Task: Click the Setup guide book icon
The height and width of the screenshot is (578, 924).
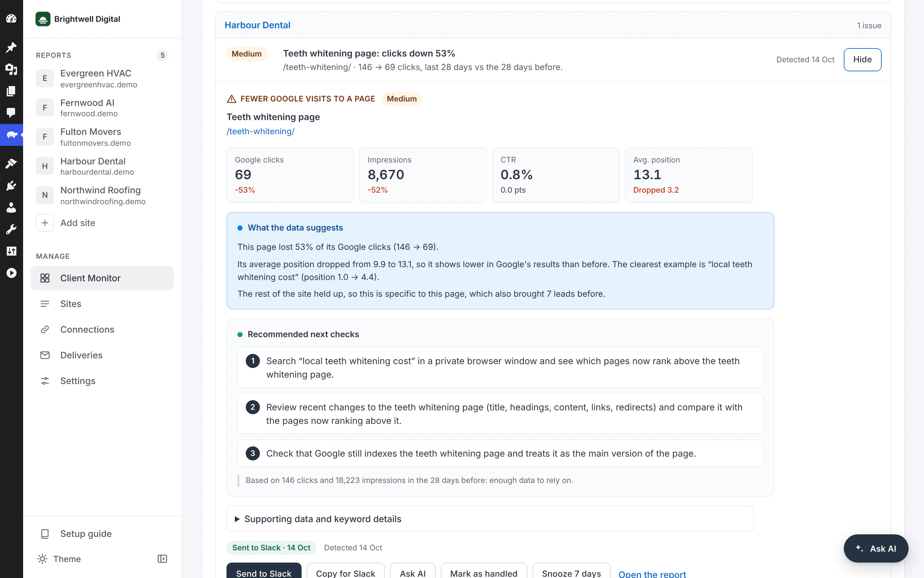Action: pyautogui.click(x=45, y=534)
